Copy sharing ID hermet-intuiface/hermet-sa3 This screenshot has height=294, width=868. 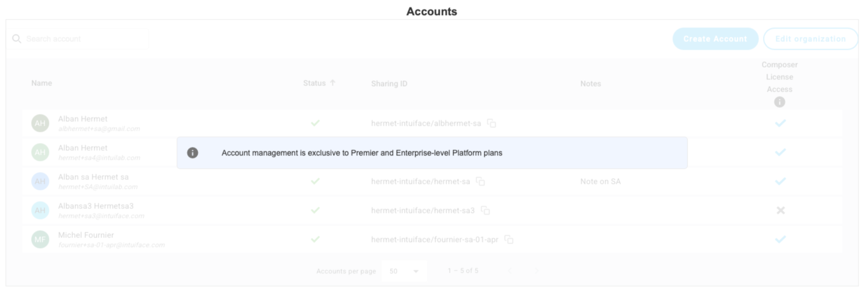point(485,210)
